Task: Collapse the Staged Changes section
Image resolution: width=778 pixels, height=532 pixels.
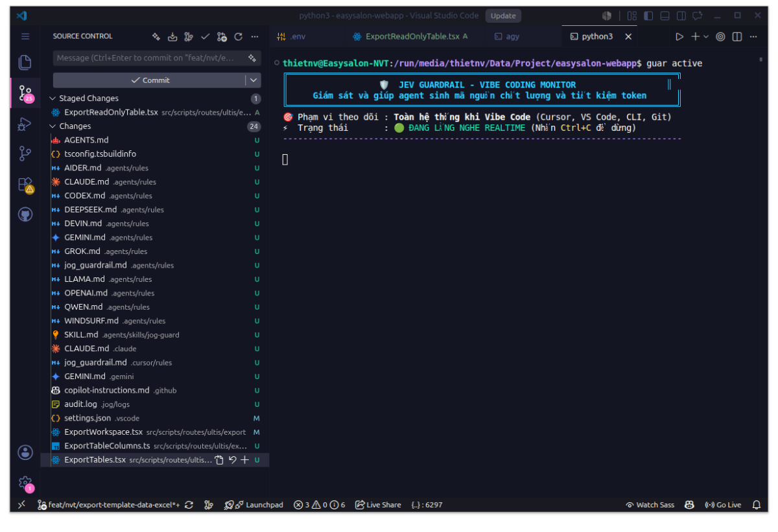Action: (53, 98)
